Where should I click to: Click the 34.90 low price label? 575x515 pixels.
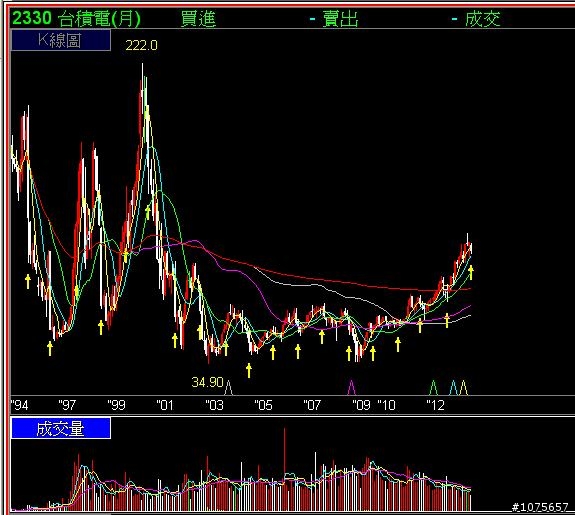click(x=208, y=382)
